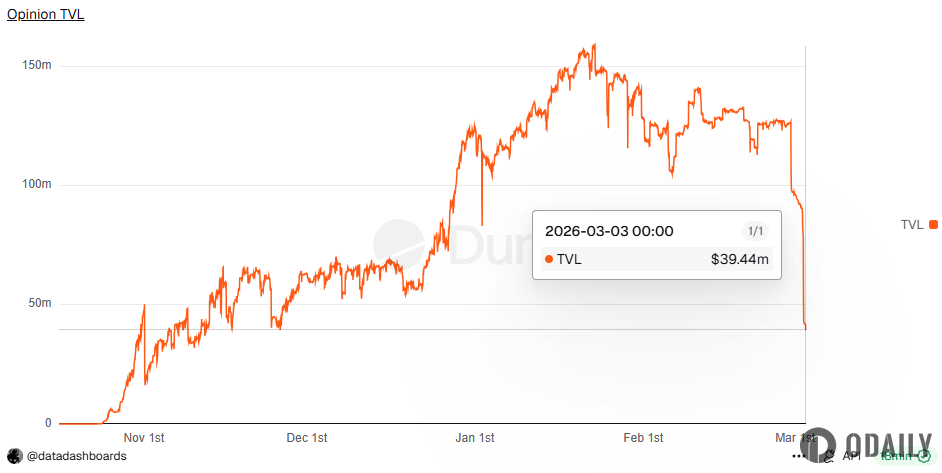The width and height of the screenshot is (942, 473).
Task: Click the Feb 1st axis label
Action: [x=643, y=438]
